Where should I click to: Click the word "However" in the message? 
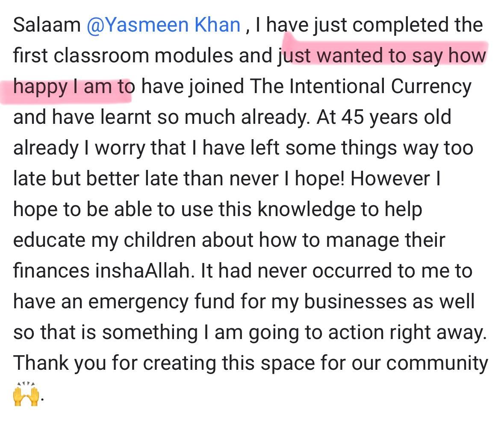(x=390, y=179)
